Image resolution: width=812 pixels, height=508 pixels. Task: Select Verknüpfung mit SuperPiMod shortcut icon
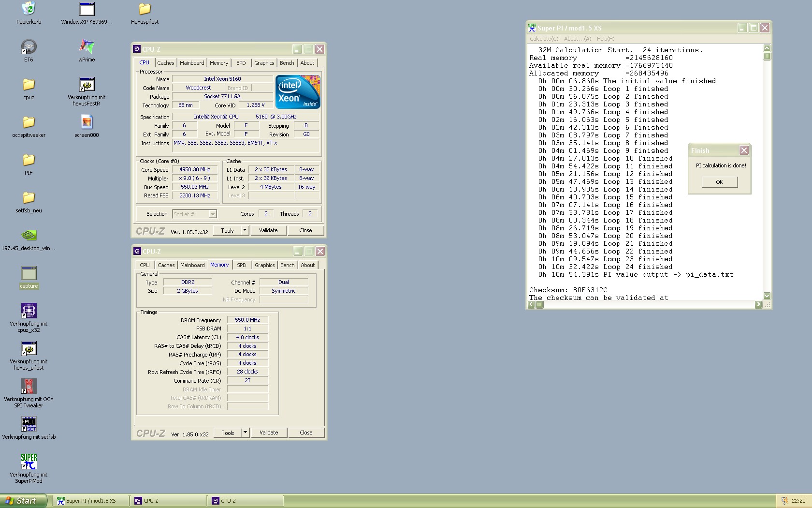coord(29,462)
